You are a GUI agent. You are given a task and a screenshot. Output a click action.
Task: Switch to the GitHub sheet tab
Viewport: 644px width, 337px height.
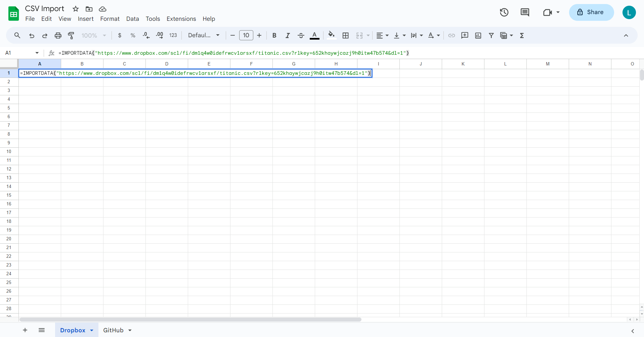pyautogui.click(x=114, y=330)
